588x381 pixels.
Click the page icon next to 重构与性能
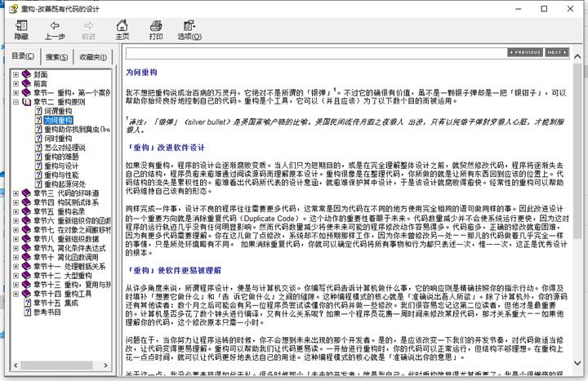[38, 175]
